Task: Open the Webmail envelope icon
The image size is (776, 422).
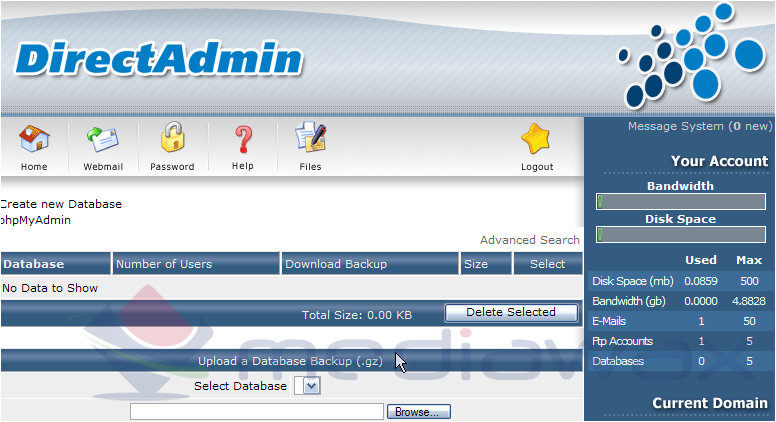Action: (x=102, y=139)
